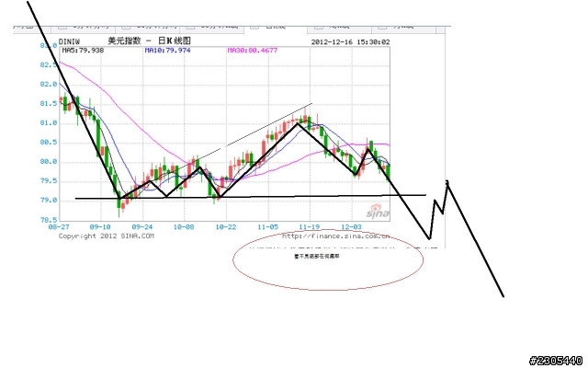Click the 09-24 date axis label
The height and width of the screenshot is (368, 588).
click(142, 227)
